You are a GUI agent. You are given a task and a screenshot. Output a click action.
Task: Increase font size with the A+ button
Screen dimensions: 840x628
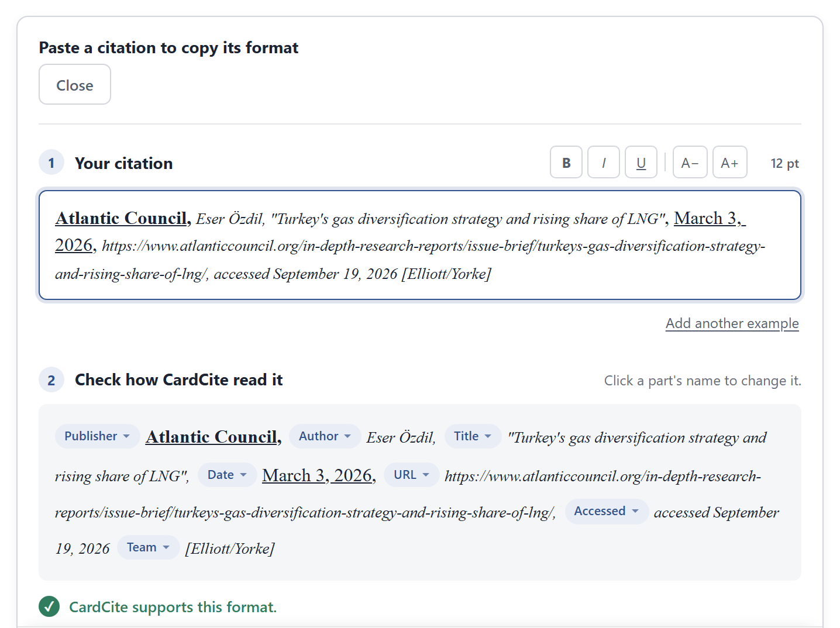(729, 162)
